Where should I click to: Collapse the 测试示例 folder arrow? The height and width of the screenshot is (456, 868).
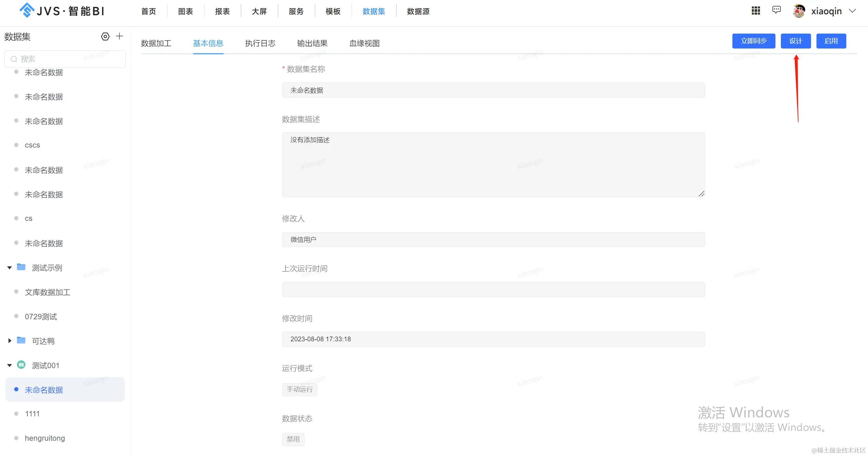click(x=9, y=268)
